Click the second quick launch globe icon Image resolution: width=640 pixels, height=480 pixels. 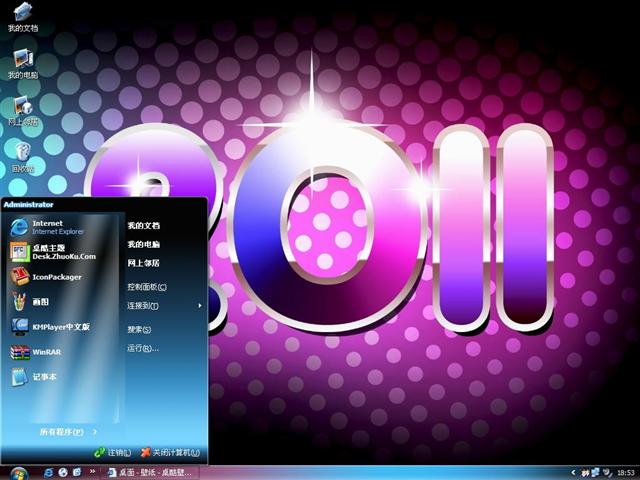[x=63, y=472]
